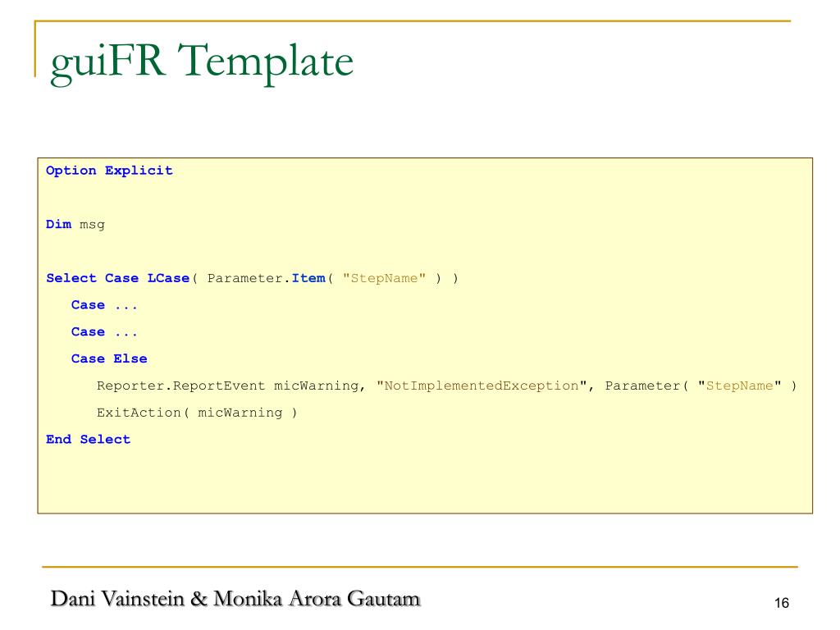Click the slide number 16
Viewport: 840px width, 630px height.
[x=782, y=603]
